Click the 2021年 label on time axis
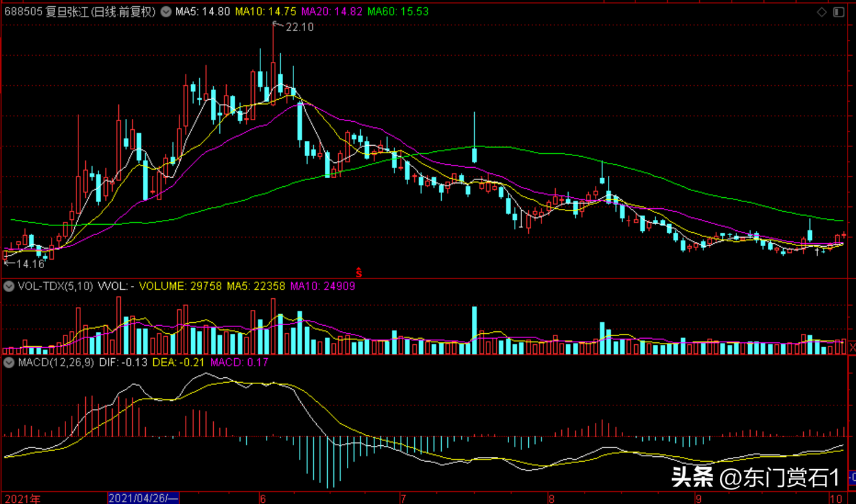The image size is (856, 504). pos(22,498)
